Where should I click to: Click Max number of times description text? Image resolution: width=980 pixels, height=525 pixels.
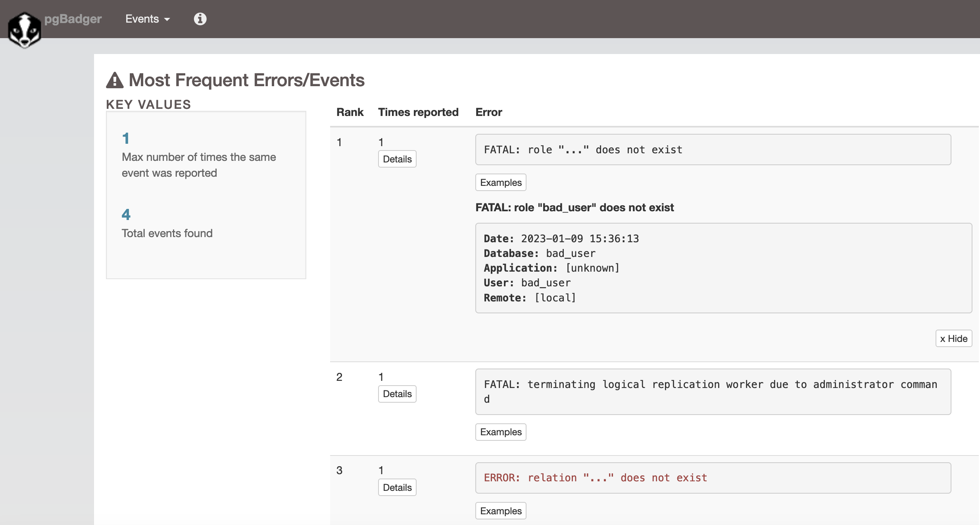coord(199,165)
